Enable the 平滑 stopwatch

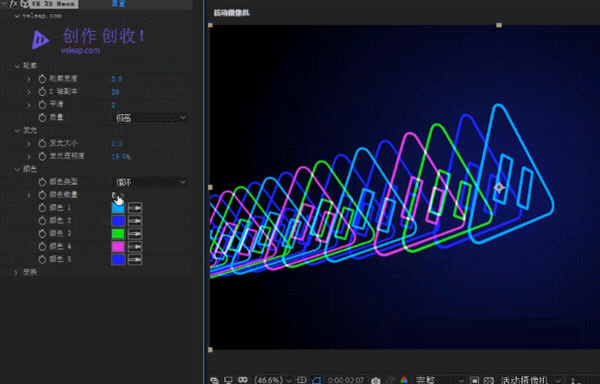pos(42,105)
